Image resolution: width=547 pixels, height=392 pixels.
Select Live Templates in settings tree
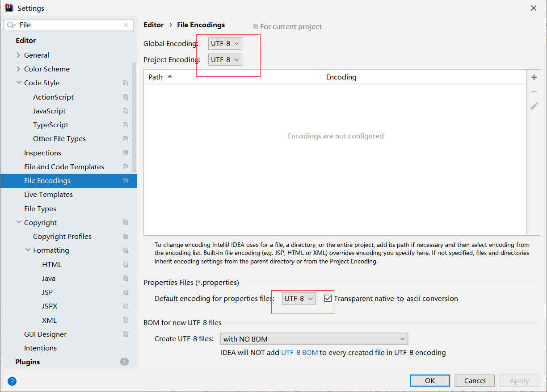(48, 195)
